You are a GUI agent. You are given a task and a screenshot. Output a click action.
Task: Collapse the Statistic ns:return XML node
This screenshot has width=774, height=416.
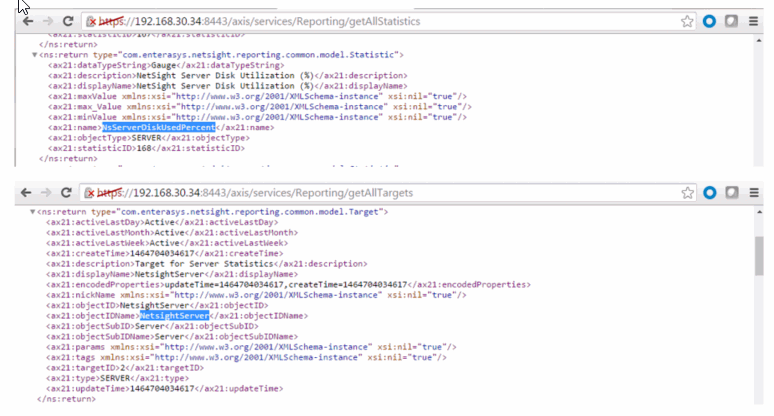[x=34, y=55]
